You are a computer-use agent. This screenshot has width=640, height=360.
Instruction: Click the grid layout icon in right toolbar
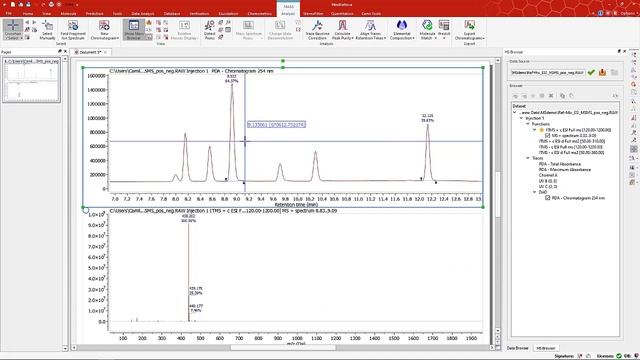point(633,149)
